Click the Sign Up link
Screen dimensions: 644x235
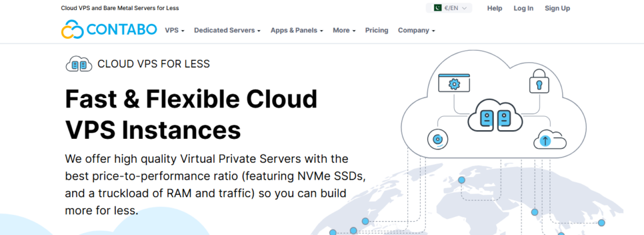pos(557,8)
